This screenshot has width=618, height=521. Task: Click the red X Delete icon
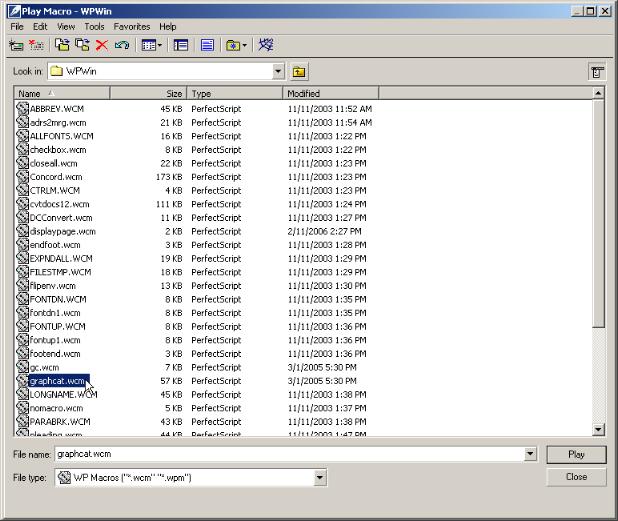pyautogui.click(x=102, y=45)
